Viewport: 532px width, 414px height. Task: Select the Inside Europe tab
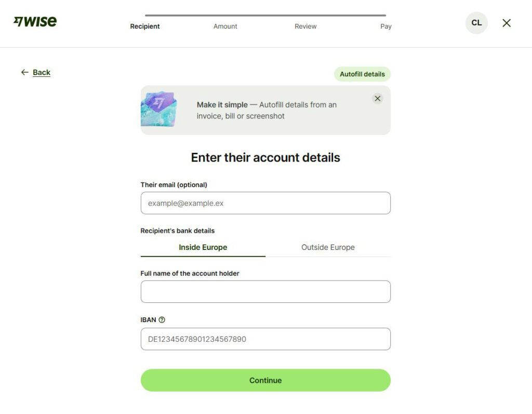[x=203, y=247]
